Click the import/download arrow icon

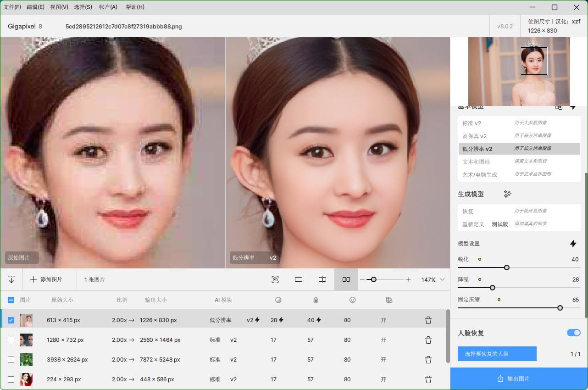11,279
